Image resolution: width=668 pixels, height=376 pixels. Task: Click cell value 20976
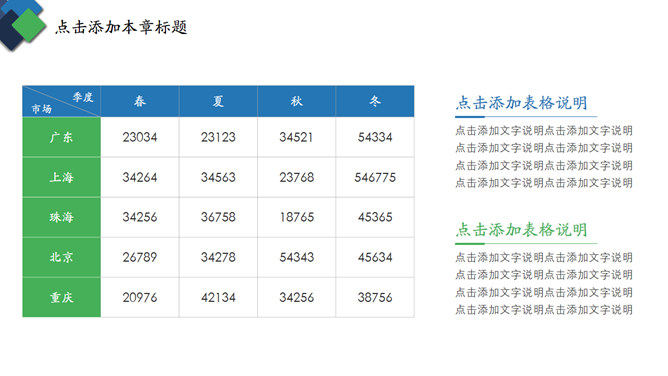140,297
